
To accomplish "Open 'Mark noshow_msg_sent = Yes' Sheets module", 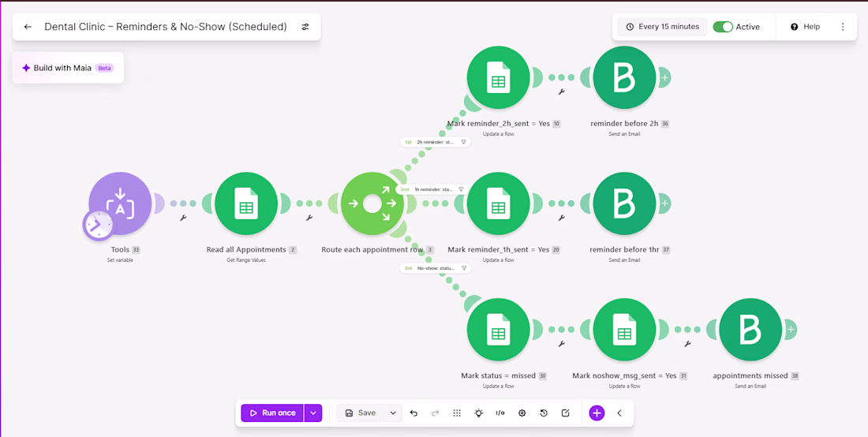I will click(x=624, y=329).
